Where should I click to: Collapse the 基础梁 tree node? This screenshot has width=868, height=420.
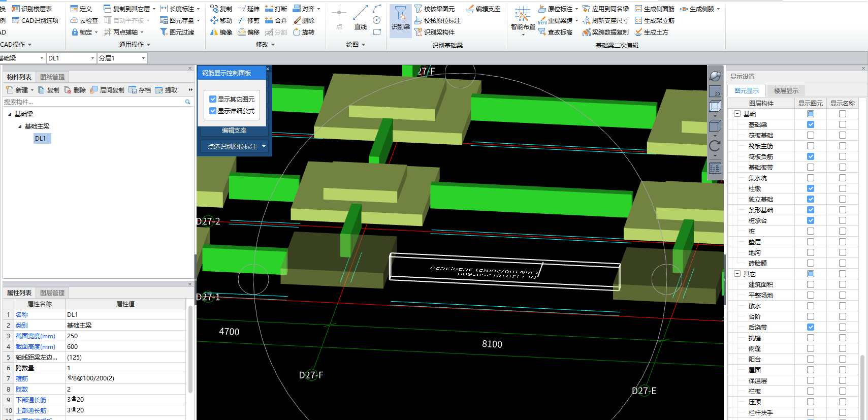10,114
